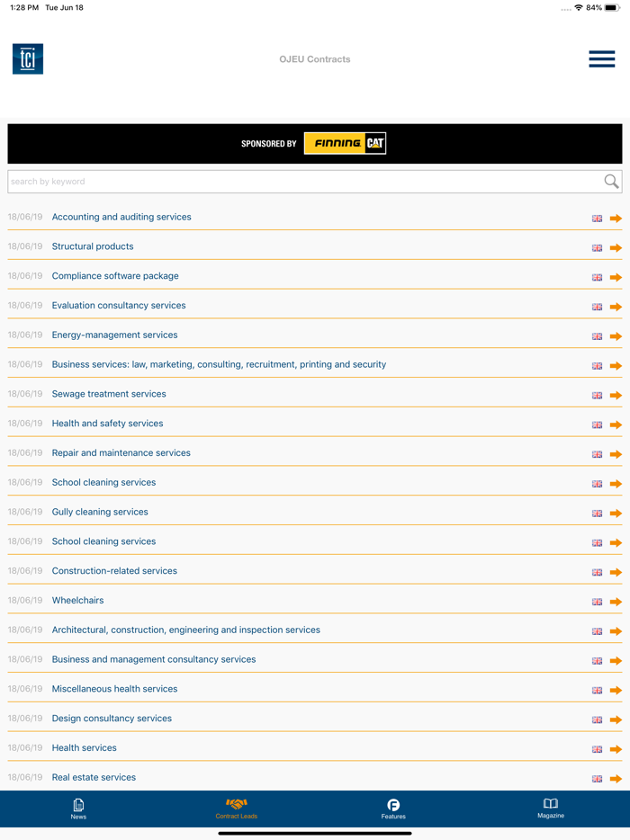Tap UK flag for Wheelchairs row

[597, 602]
